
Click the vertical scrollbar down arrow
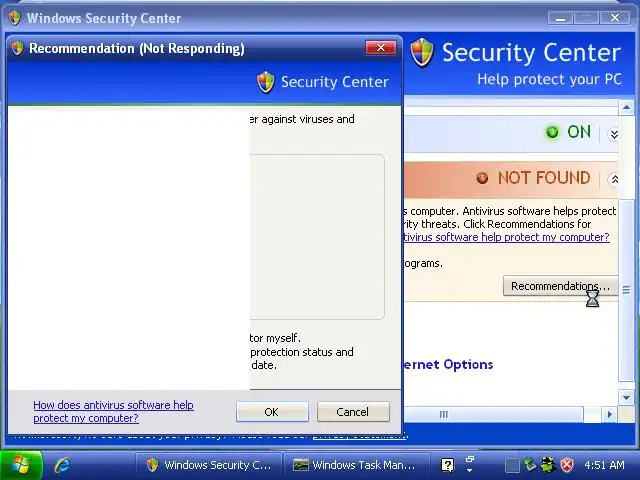[x=626, y=397]
